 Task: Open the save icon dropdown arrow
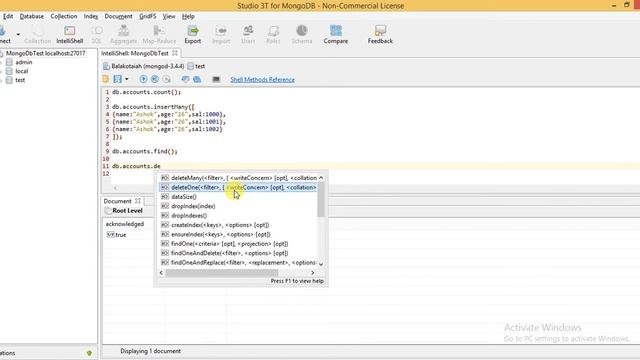click(127, 79)
